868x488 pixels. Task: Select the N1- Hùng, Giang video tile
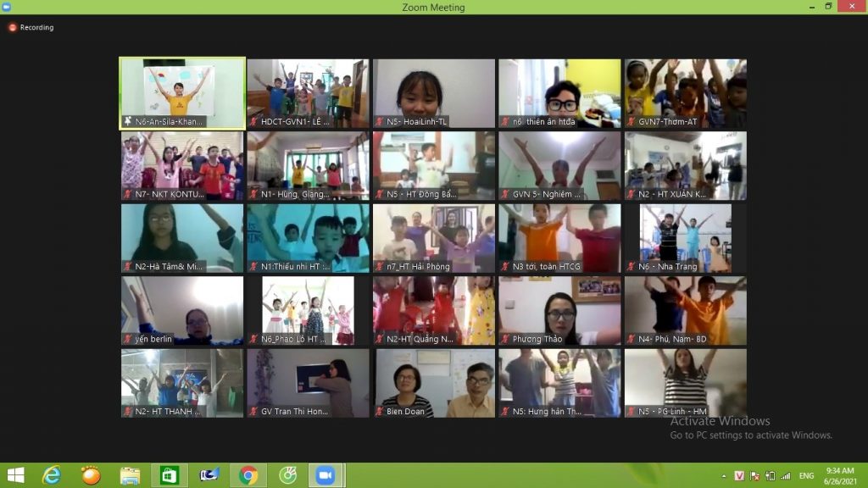308,166
